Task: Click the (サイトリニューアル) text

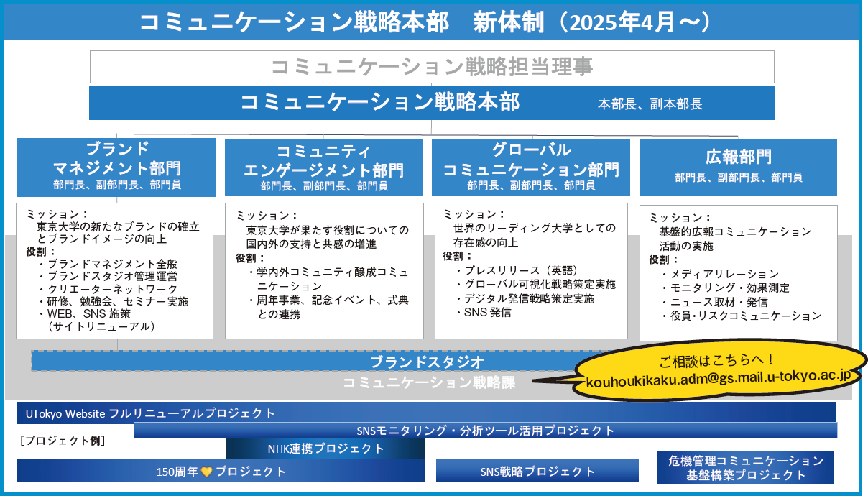Action: click(x=101, y=326)
